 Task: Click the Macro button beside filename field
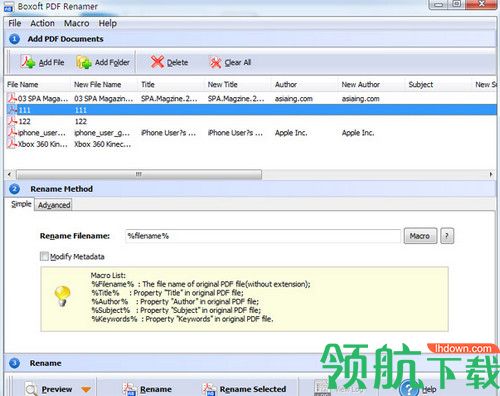pyautogui.click(x=420, y=236)
